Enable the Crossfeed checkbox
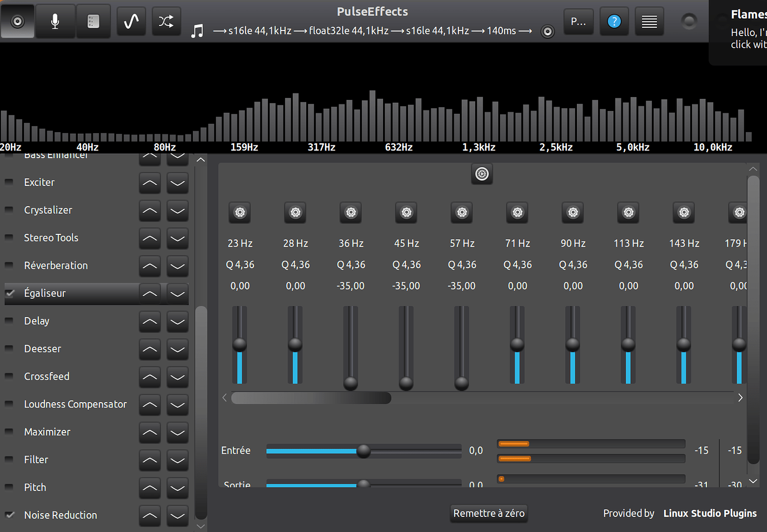The width and height of the screenshot is (767, 532). coord(9,377)
